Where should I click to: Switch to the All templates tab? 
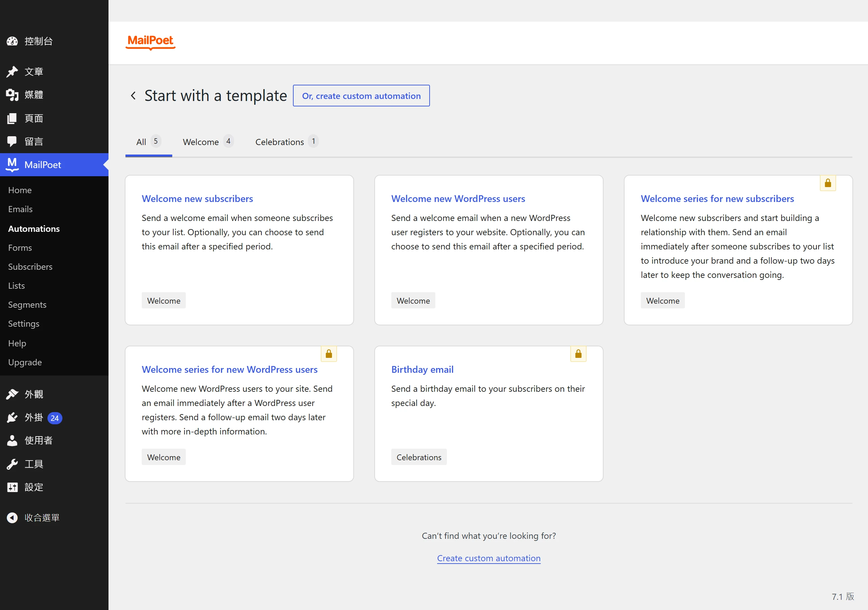tap(149, 142)
